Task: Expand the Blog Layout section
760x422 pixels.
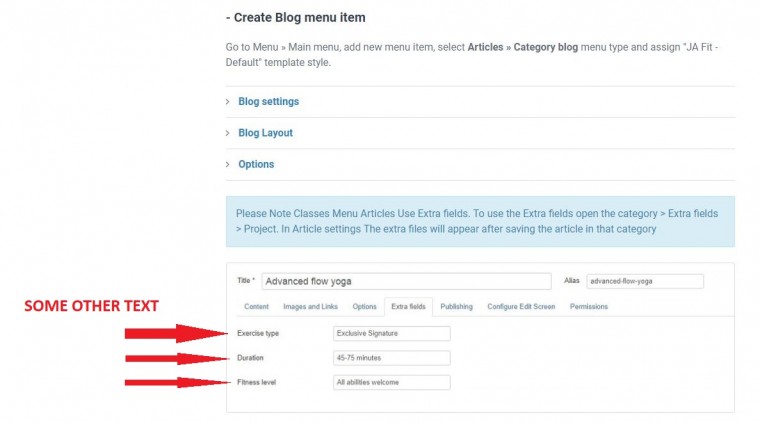Action: (x=265, y=133)
